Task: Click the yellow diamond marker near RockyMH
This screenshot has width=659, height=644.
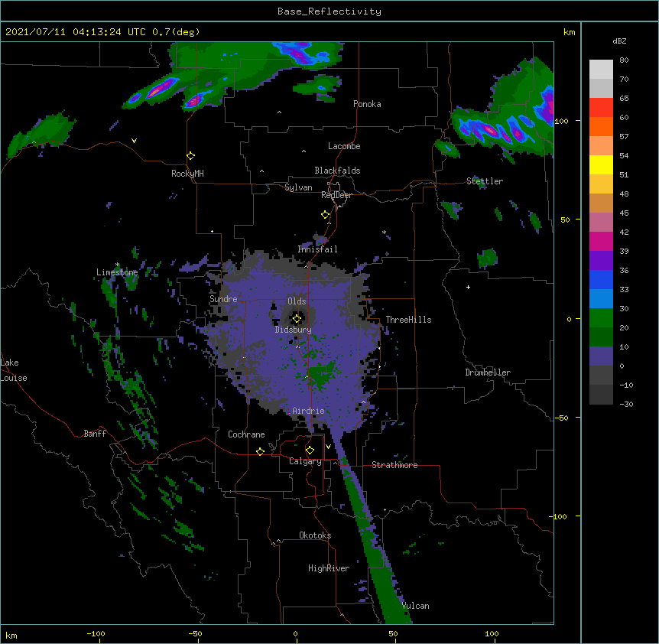Action: tap(190, 155)
